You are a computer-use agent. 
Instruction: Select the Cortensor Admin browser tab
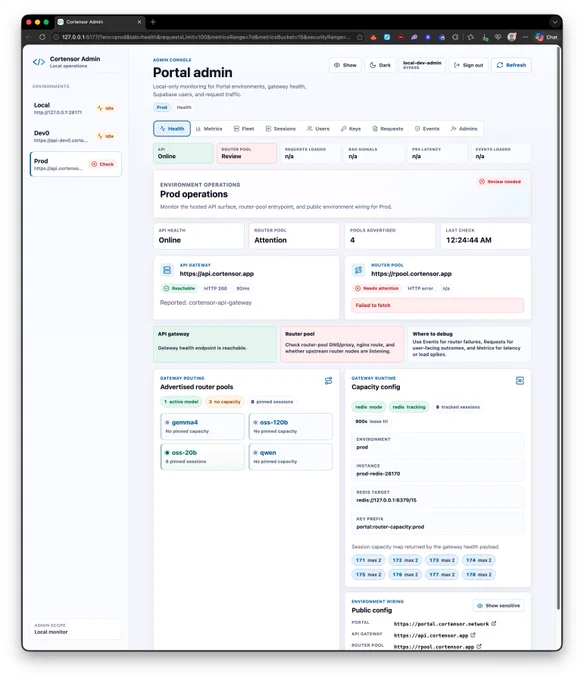coord(99,22)
